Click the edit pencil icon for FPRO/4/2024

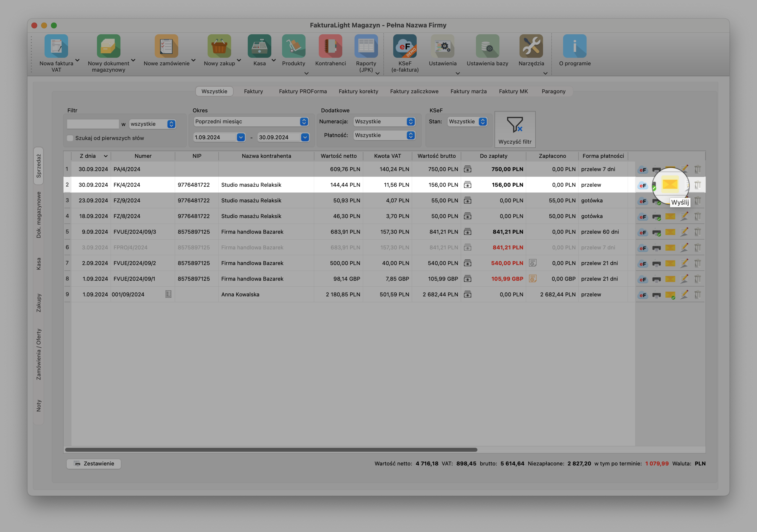tap(684, 247)
